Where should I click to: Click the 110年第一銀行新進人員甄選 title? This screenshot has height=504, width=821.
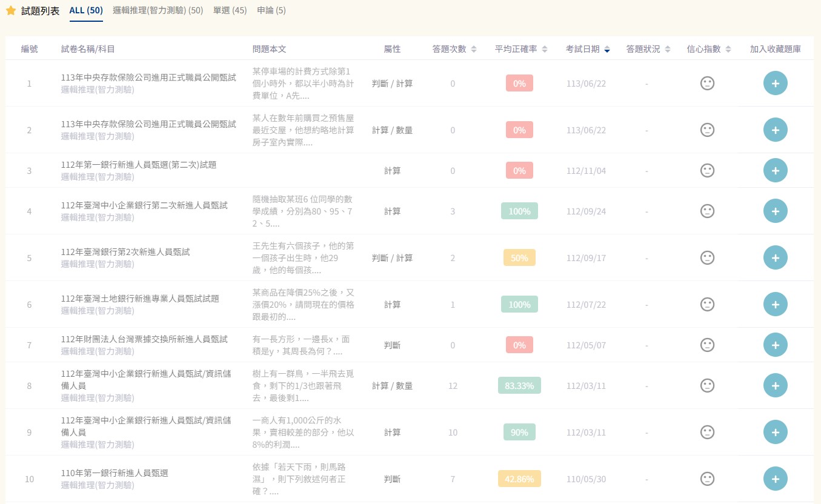click(x=115, y=473)
